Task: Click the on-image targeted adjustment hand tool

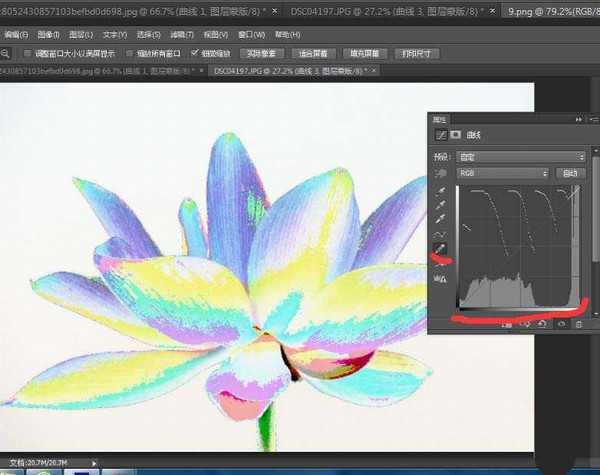Action: click(x=440, y=173)
